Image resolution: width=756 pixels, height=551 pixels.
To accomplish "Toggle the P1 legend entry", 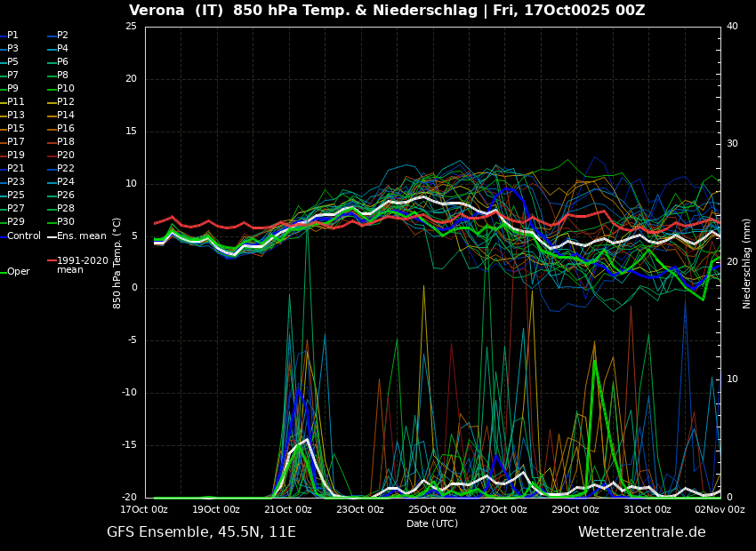I will [x=12, y=36].
